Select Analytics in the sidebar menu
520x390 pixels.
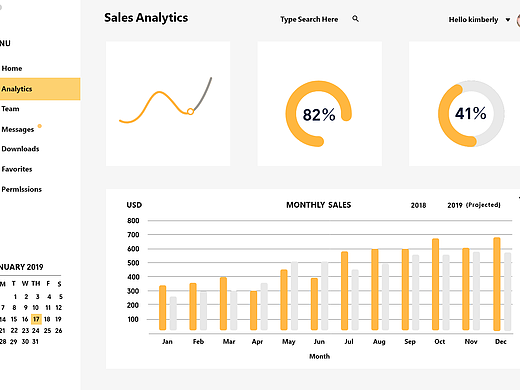point(40,89)
